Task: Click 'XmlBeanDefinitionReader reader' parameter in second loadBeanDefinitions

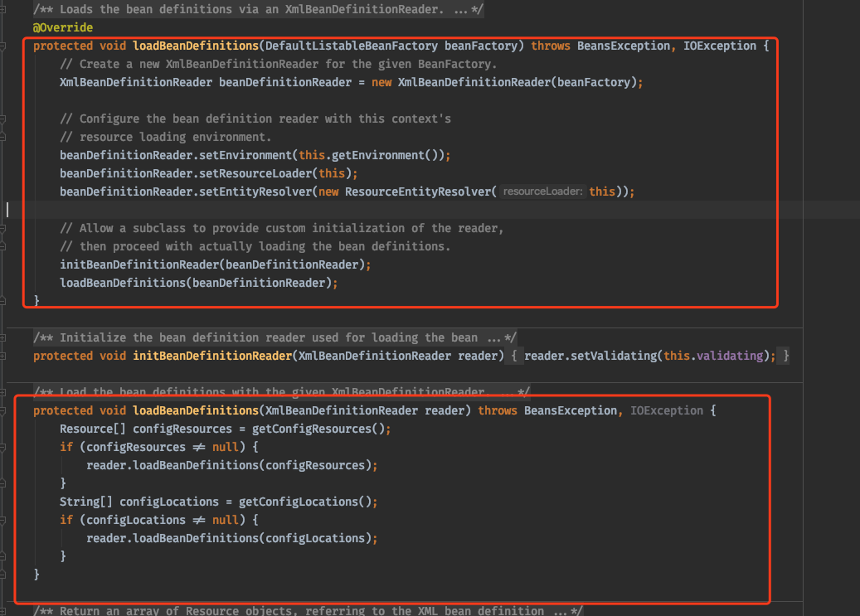Action: coord(365,411)
